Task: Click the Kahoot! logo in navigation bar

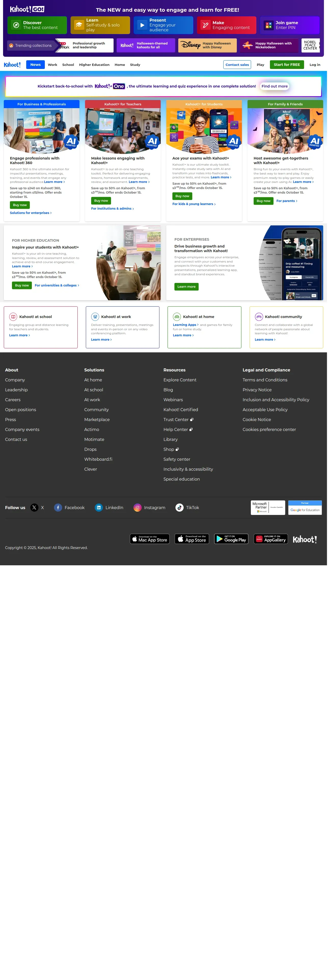Action: point(12,65)
